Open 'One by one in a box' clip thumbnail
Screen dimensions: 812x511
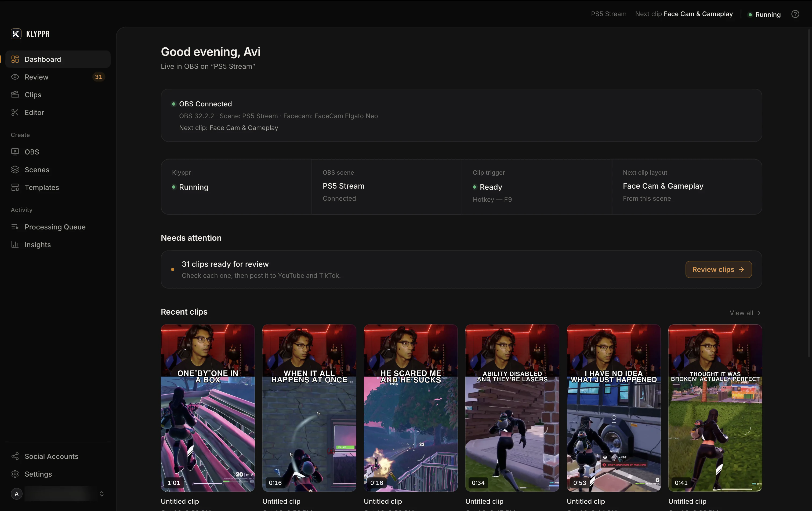208,408
